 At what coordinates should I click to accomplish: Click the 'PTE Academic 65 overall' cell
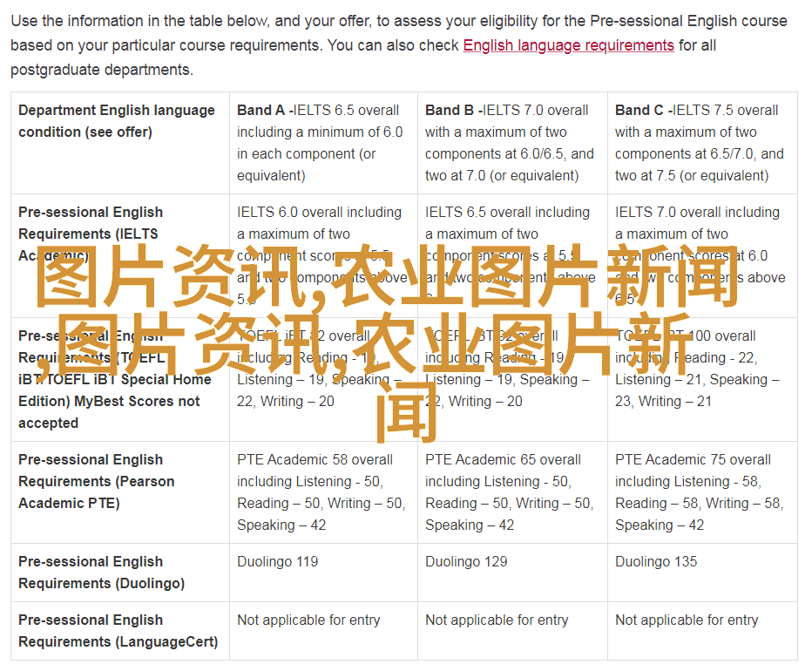[512, 492]
